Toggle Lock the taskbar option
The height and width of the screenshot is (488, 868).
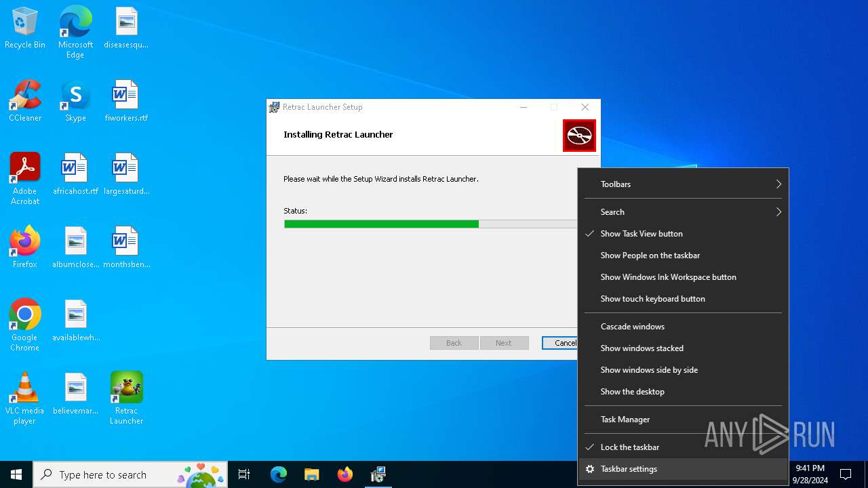684,447
